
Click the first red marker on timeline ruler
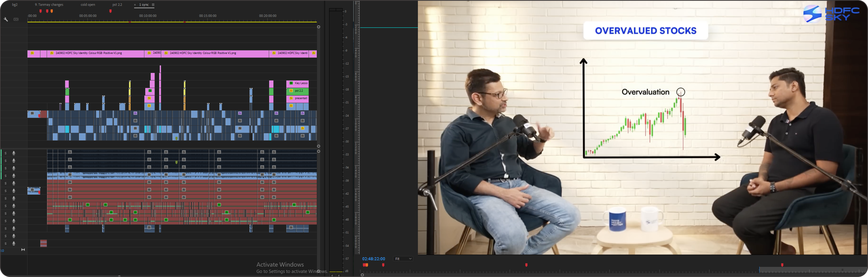40,11
